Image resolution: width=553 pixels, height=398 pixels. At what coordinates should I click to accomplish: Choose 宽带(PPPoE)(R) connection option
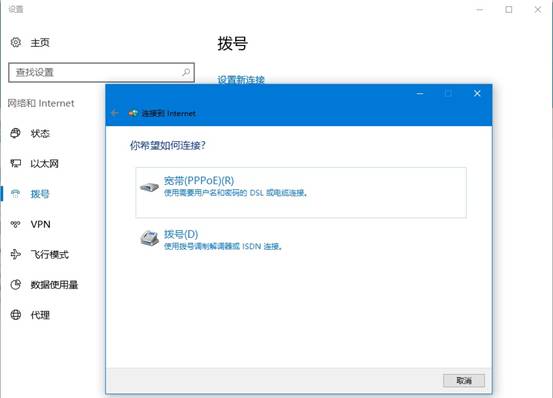coord(301,192)
